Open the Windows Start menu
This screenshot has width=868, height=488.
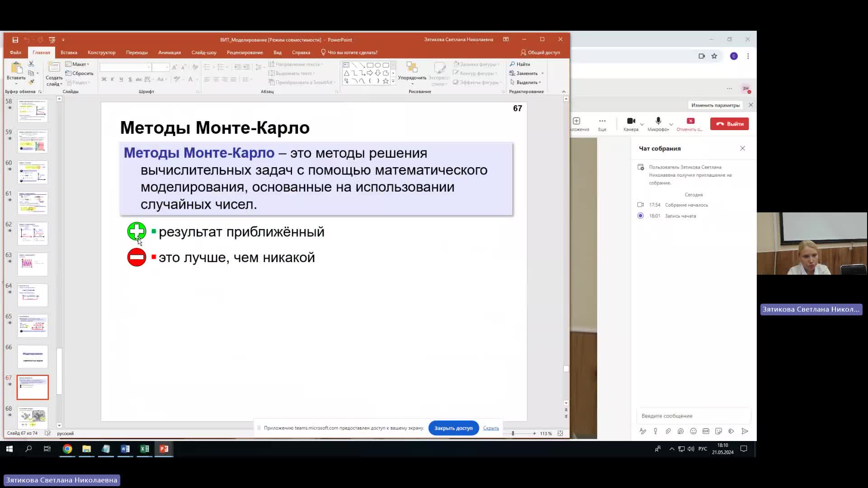click(x=9, y=449)
